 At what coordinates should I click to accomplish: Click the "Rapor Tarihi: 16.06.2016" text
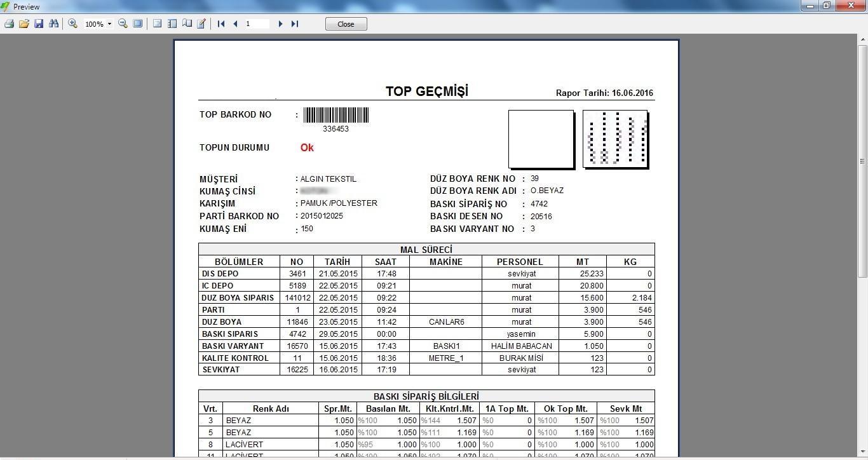[605, 93]
